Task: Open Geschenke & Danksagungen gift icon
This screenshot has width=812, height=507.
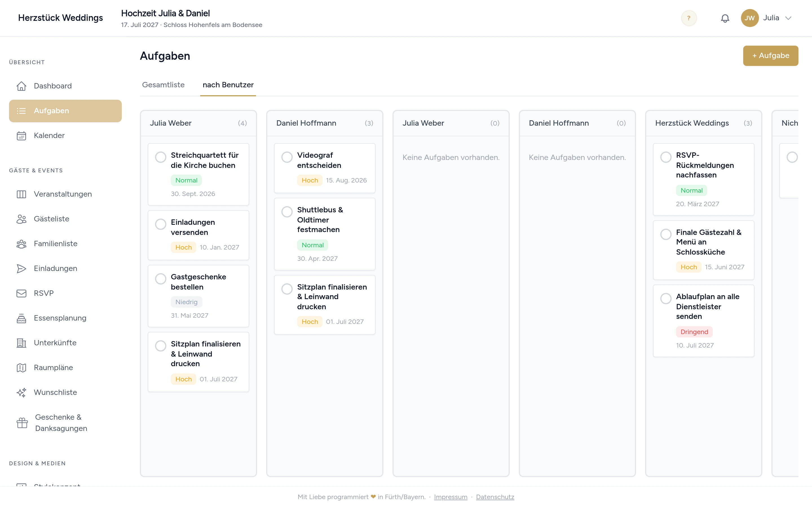Action: (x=22, y=423)
